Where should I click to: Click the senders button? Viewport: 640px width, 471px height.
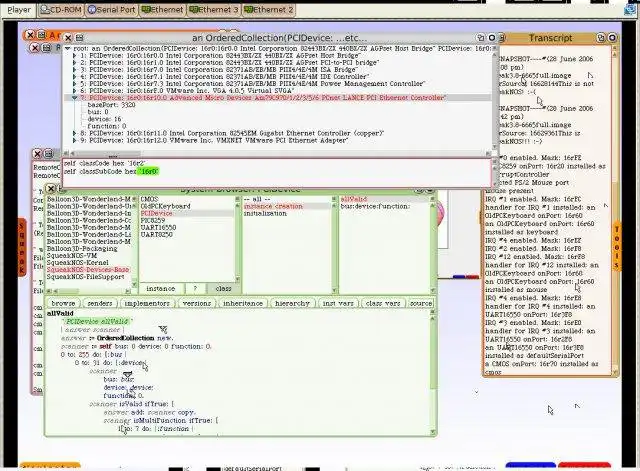pyautogui.click(x=100, y=303)
